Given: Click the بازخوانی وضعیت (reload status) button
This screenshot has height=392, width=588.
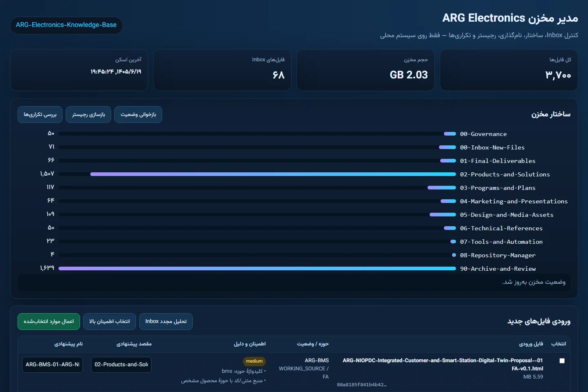Looking at the screenshot, I should (x=138, y=114).
